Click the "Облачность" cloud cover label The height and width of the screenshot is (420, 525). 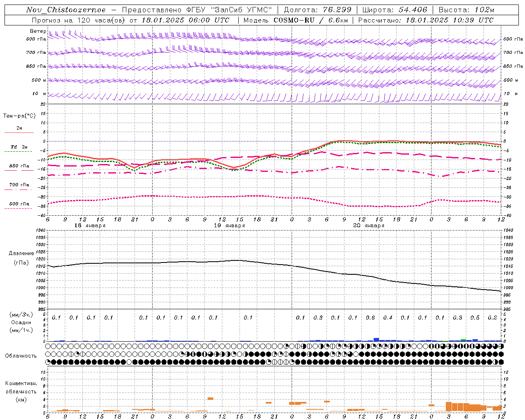[21, 356]
